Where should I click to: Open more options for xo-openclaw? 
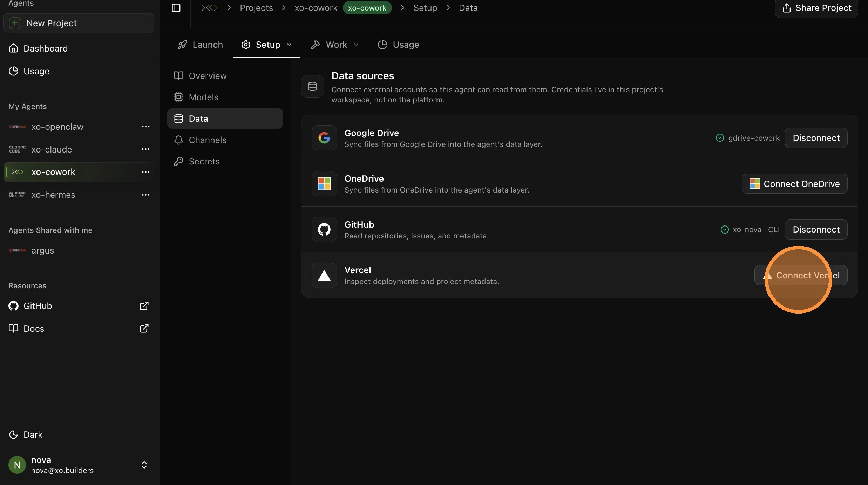pyautogui.click(x=145, y=127)
